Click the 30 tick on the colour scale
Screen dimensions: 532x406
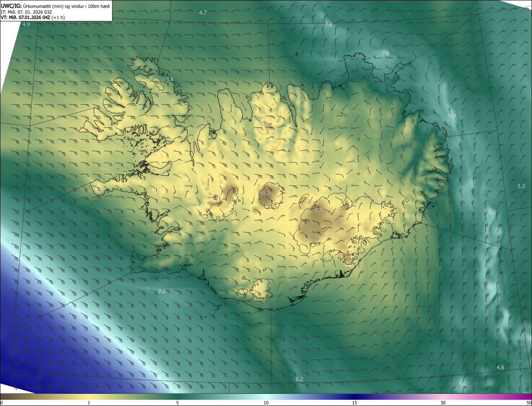[443, 403]
